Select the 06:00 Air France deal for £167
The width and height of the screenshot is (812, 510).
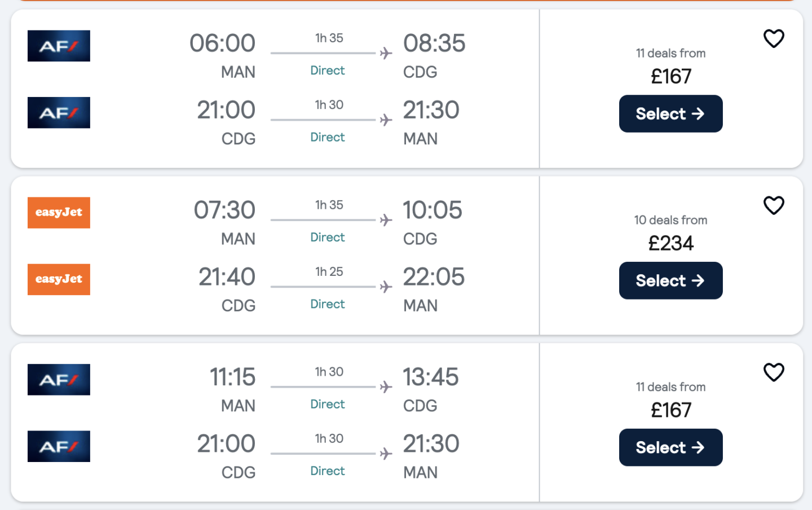click(x=670, y=113)
